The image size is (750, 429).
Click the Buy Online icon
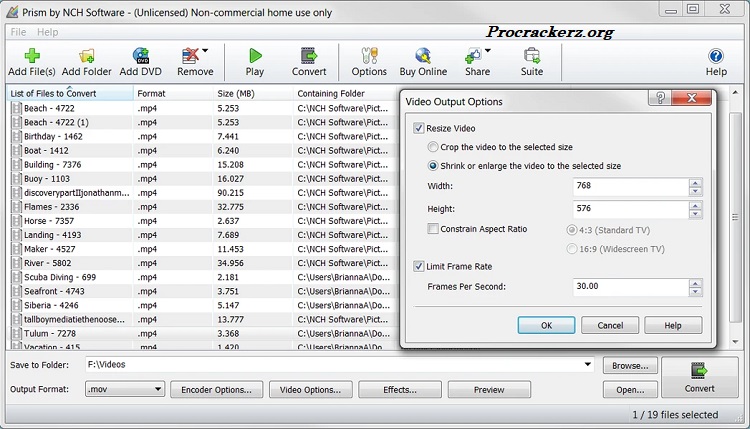[423, 57]
